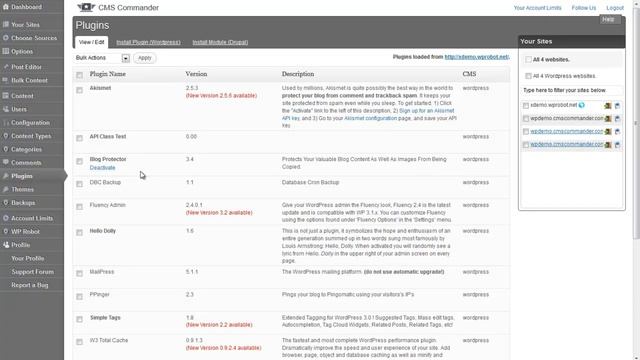Click the Users sidebar icon
Image resolution: width=640 pixels, height=360 pixels.
tap(6, 109)
